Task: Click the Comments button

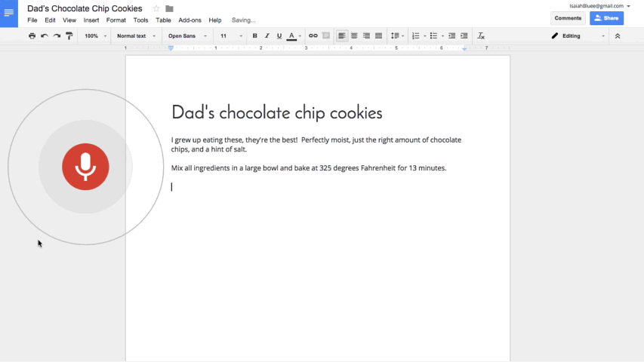Action: tap(568, 18)
